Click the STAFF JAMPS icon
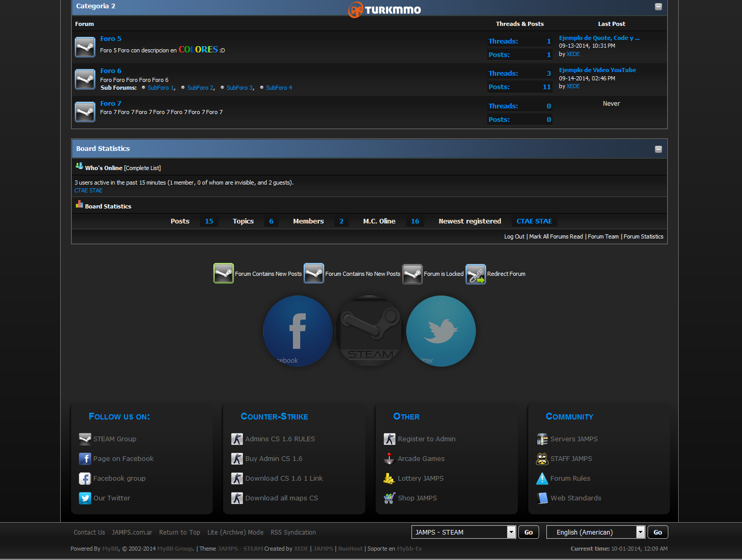 tap(542, 459)
